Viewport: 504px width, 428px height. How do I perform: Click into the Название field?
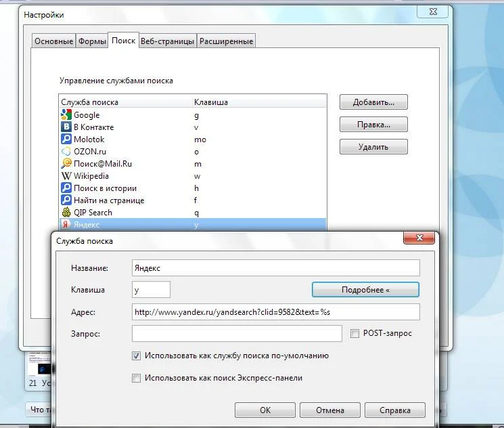click(276, 267)
